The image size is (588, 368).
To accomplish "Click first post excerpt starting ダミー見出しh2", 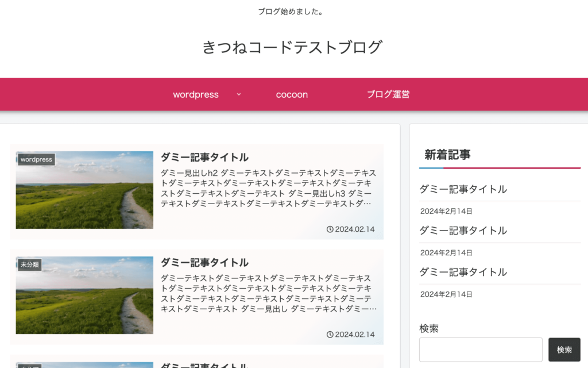I will click(269, 188).
